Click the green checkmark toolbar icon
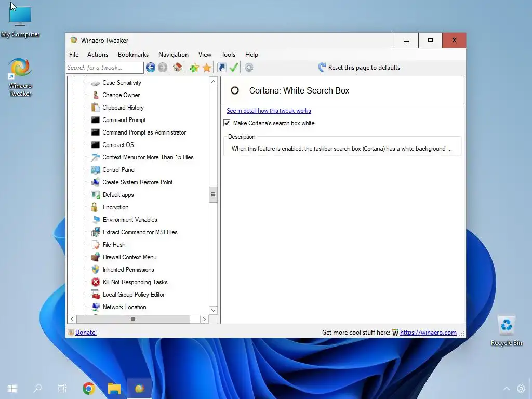532x399 pixels. (x=234, y=68)
